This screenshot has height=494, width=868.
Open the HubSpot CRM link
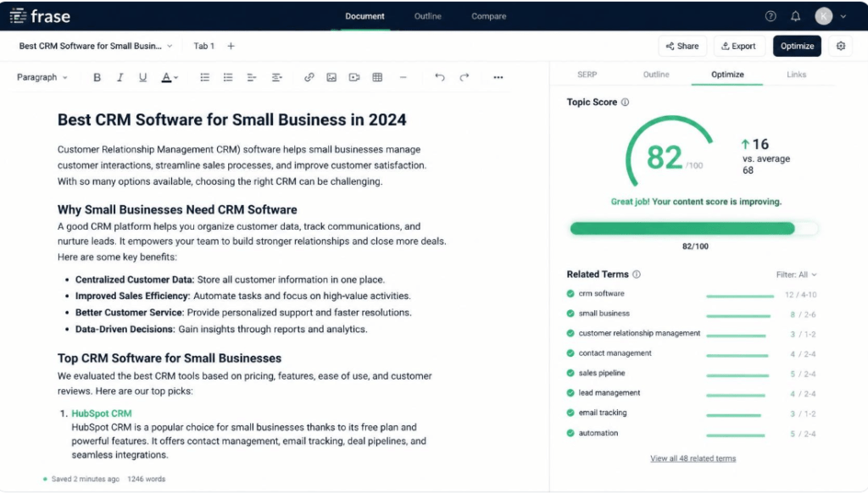pyautogui.click(x=102, y=414)
